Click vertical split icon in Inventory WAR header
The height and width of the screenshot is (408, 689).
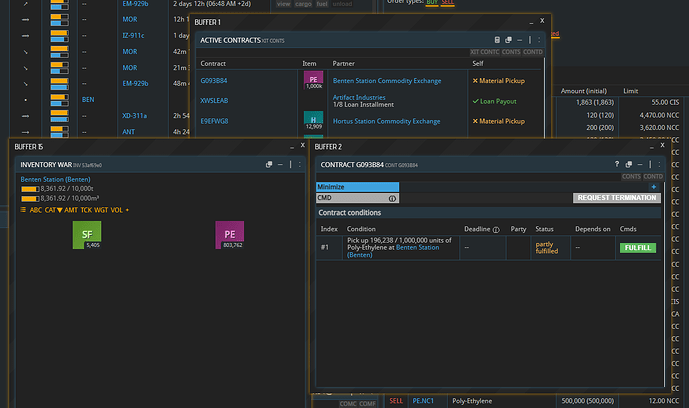point(290,165)
